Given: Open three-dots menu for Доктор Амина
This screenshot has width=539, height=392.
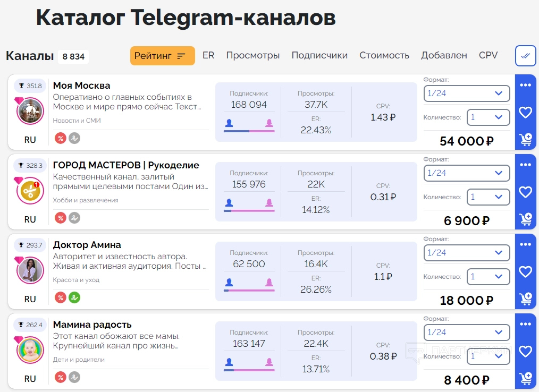Looking at the screenshot, I should click(526, 244).
